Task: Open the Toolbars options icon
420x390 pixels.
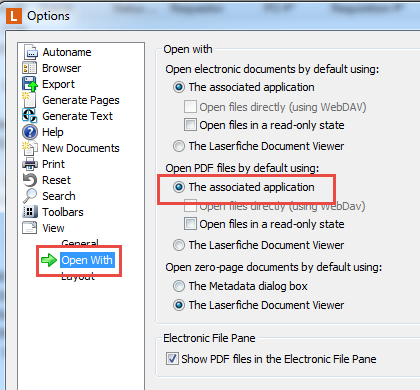Action: (x=30, y=212)
